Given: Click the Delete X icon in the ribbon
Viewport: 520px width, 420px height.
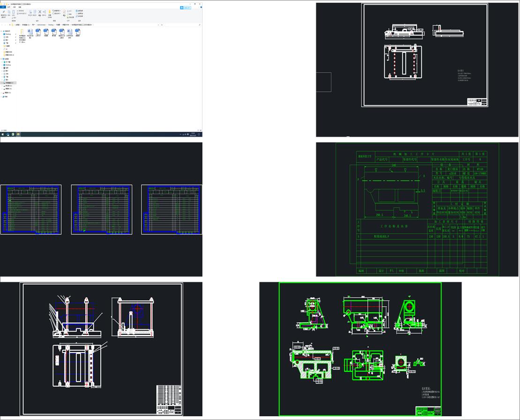Looking at the screenshot, I should pos(40,12).
